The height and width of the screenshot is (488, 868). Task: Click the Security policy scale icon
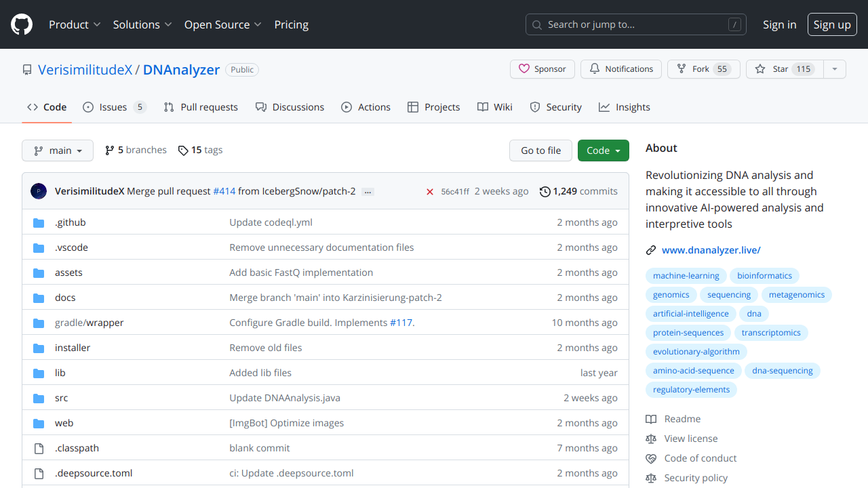651,478
